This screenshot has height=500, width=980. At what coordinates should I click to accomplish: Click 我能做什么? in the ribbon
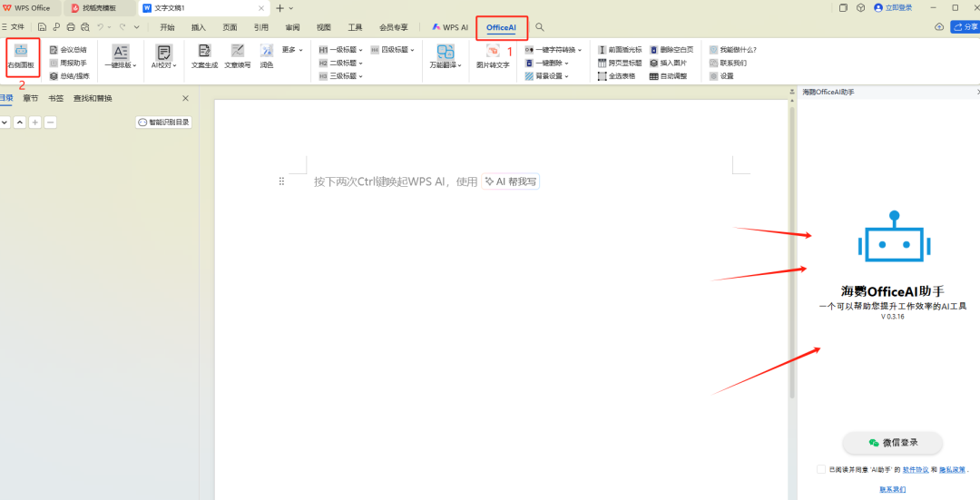coord(732,49)
